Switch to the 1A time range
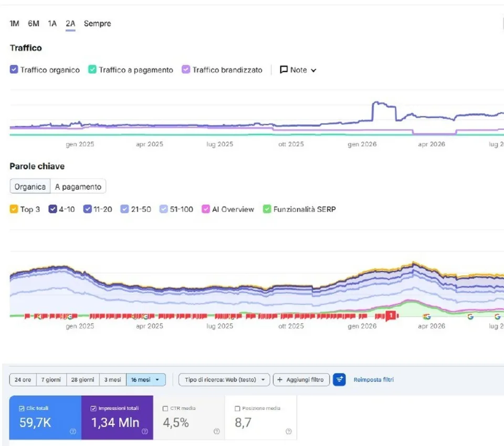Image resolution: width=504 pixels, height=446 pixels. coord(52,24)
